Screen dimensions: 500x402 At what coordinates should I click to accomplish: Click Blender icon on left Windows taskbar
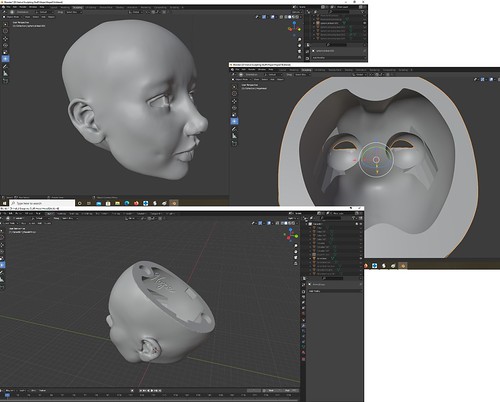coord(174,203)
